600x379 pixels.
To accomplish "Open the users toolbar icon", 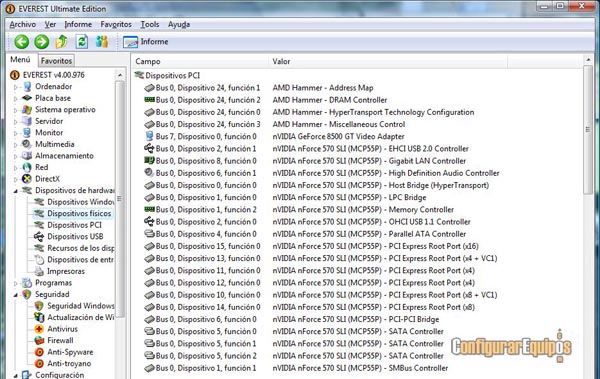I will (x=102, y=42).
